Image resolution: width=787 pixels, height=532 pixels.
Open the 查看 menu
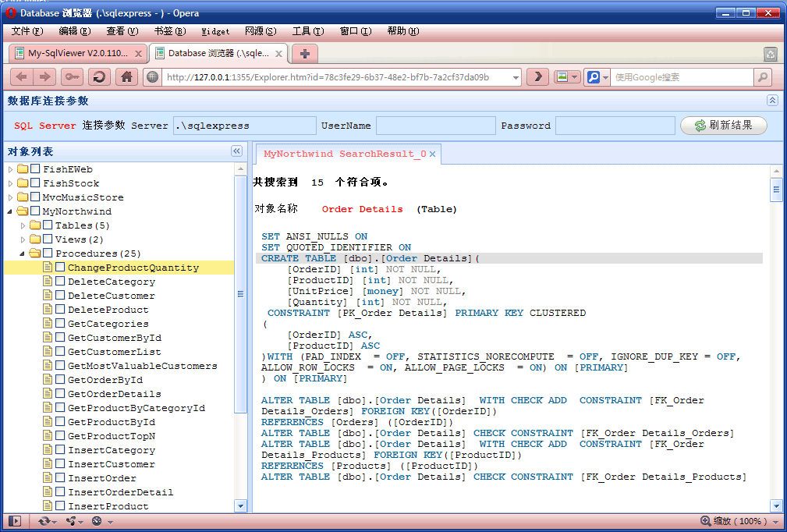point(122,31)
